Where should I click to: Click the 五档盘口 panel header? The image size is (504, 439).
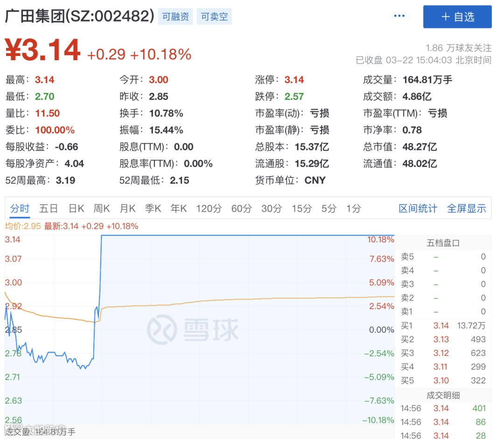(443, 243)
